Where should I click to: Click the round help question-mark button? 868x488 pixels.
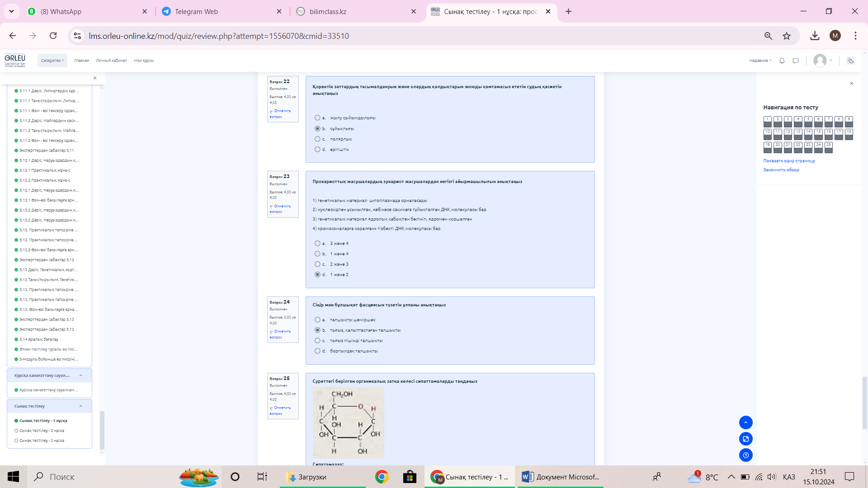[745, 455]
